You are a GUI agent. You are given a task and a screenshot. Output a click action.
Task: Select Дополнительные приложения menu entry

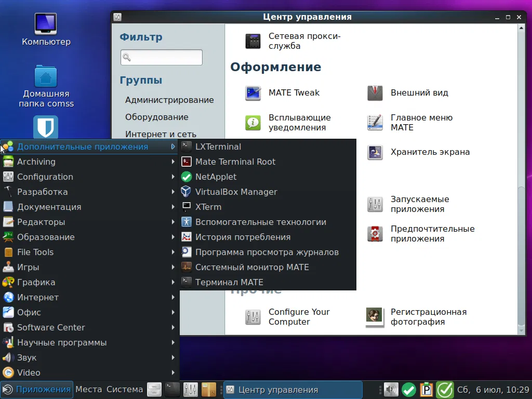click(89, 147)
